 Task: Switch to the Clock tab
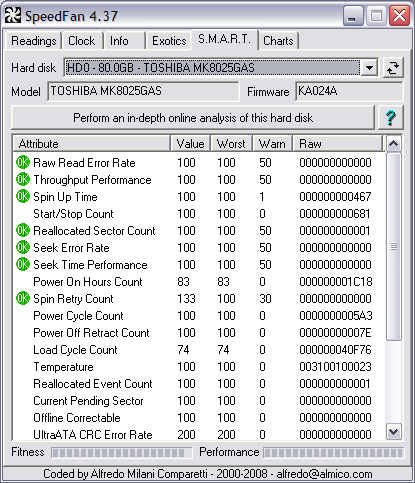(x=82, y=41)
